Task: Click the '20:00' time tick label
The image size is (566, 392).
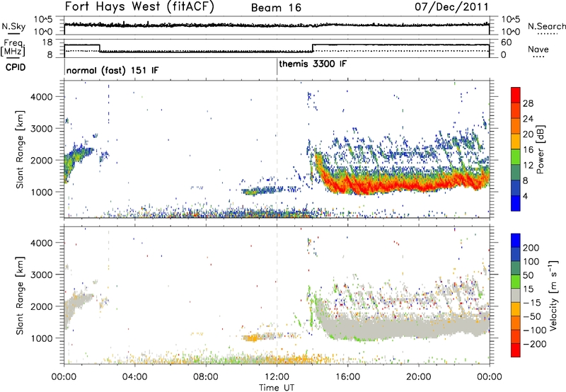Action: pyautogui.click(x=418, y=376)
